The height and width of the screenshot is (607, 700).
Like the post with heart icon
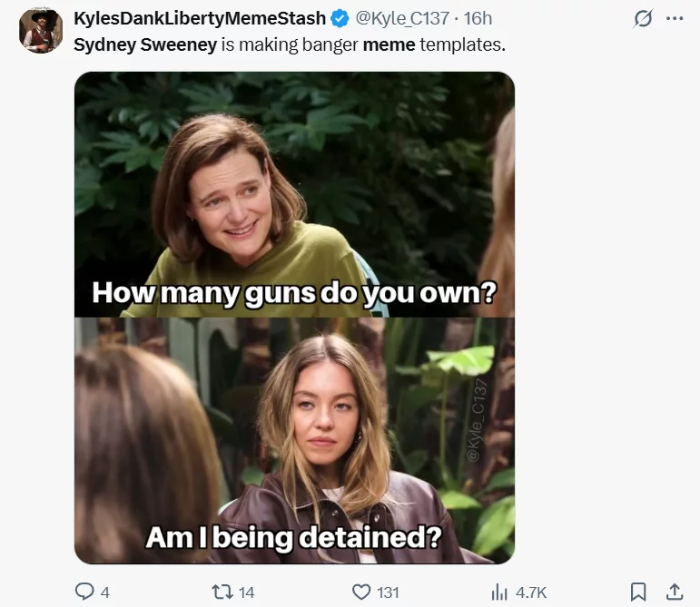(x=360, y=592)
